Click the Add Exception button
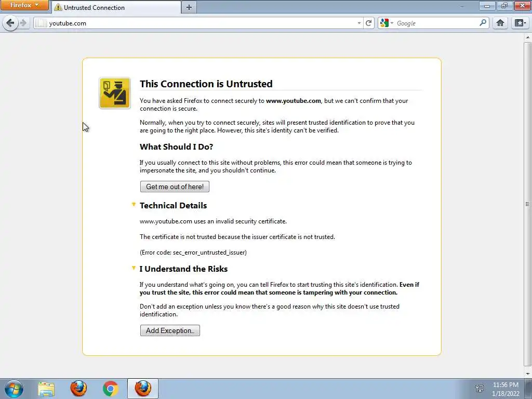This screenshot has width=532, height=399. 170,330
